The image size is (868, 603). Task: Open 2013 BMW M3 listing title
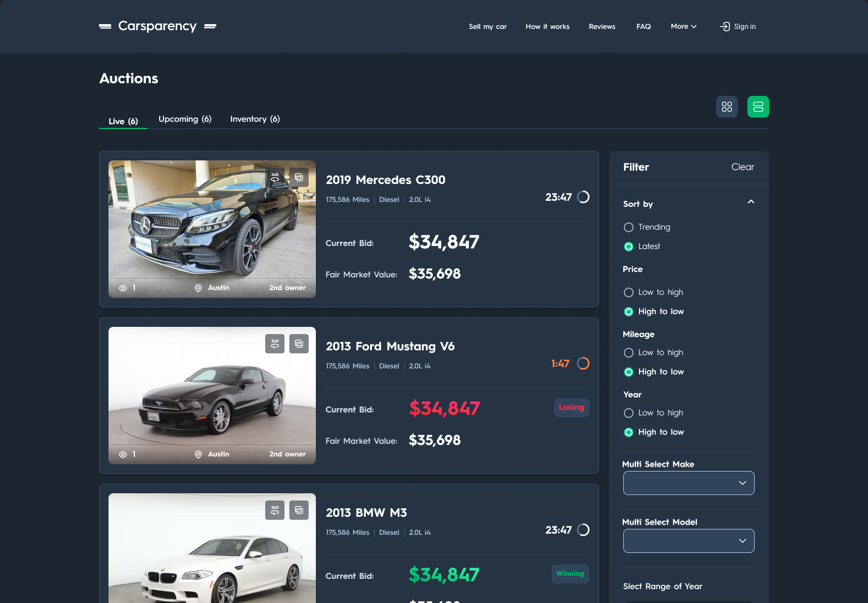(x=366, y=513)
